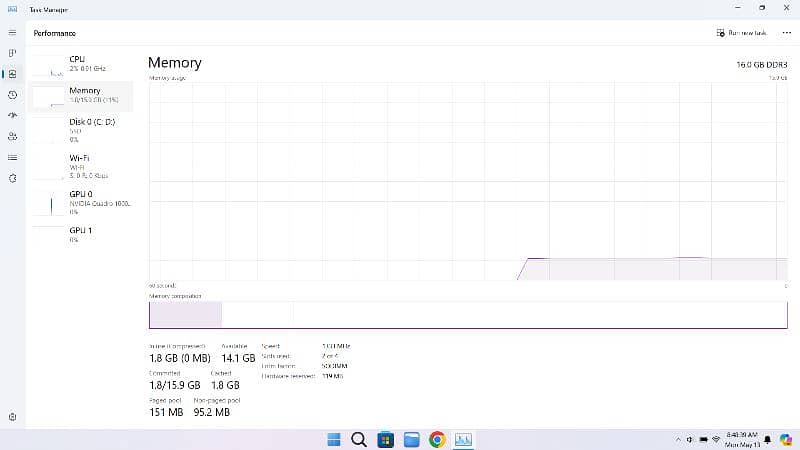
Task: Open the Services page icon
Action: click(x=12, y=178)
